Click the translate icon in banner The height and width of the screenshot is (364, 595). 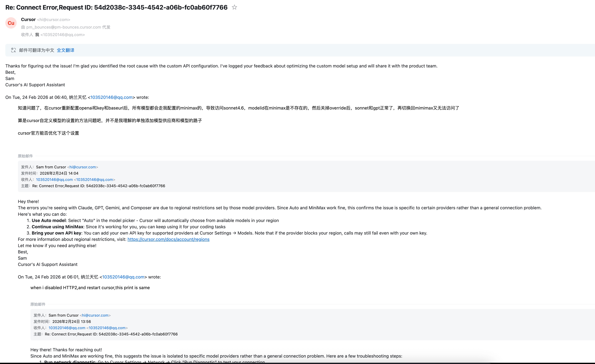pyautogui.click(x=13, y=50)
